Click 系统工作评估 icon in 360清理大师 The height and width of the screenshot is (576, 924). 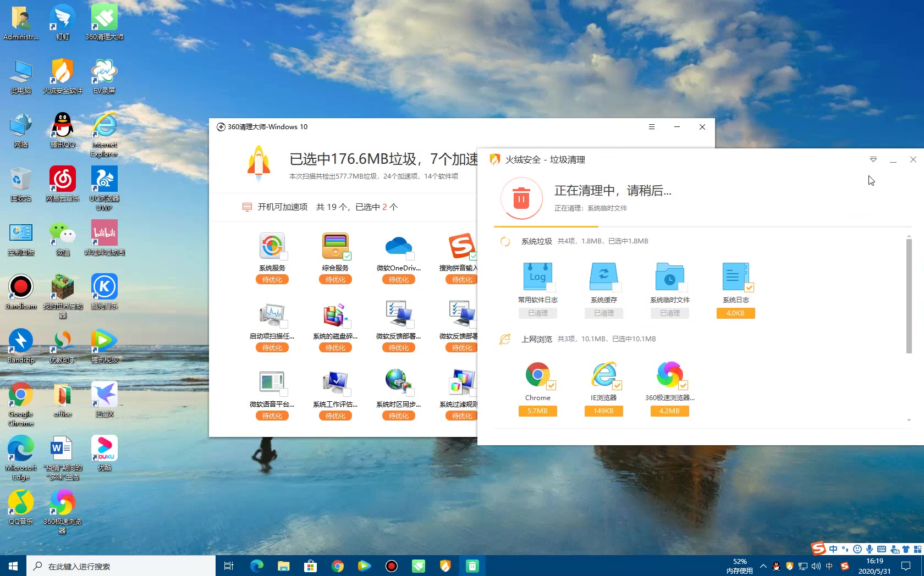(x=335, y=382)
